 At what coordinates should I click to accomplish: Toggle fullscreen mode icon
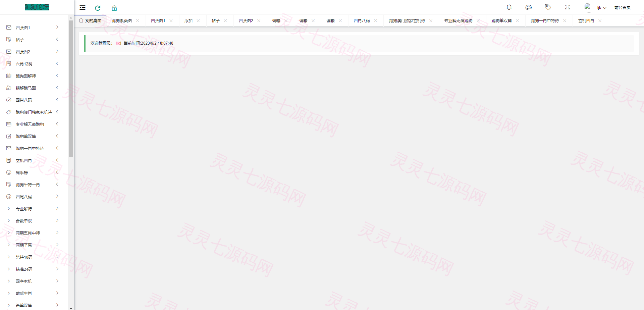pos(568,7)
